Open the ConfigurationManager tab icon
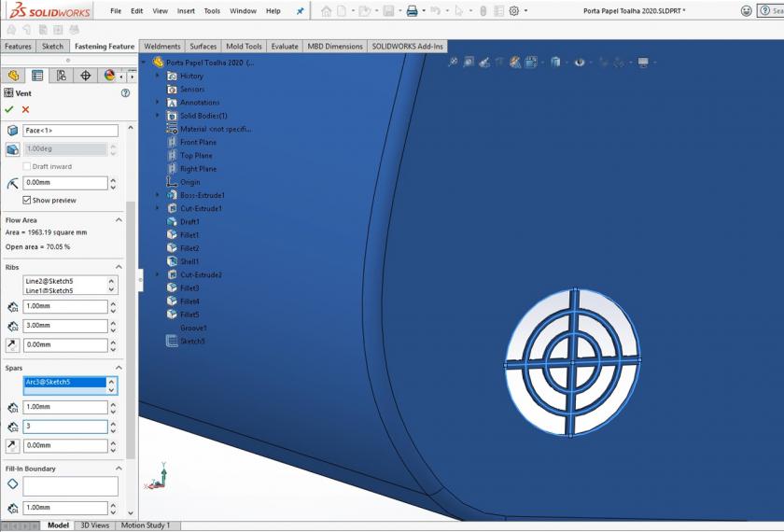Viewport: 784px width, 532px height. click(62, 76)
